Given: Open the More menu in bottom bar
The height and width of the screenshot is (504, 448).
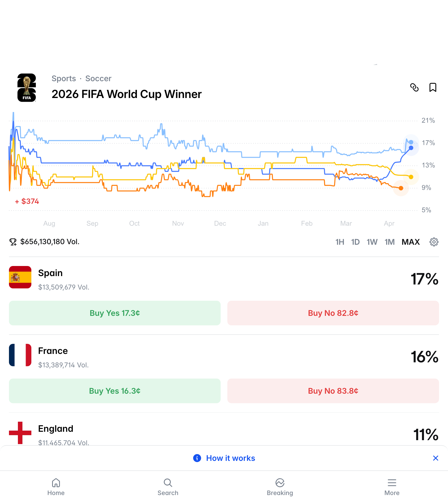Looking at the screenshot, I should pos(392,487).
